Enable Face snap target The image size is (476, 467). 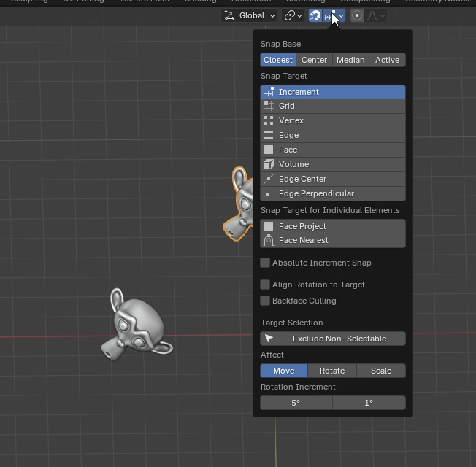[333, 150]
